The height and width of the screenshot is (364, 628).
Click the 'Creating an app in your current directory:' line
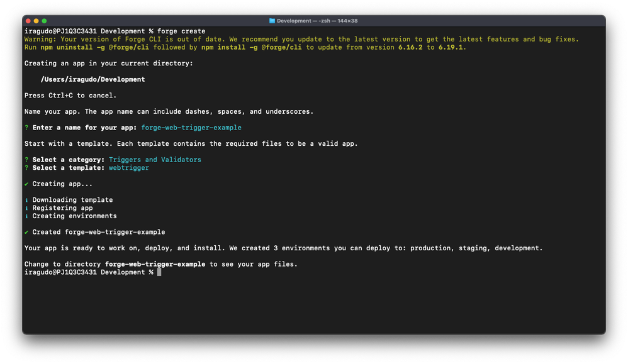pos(108,63)
